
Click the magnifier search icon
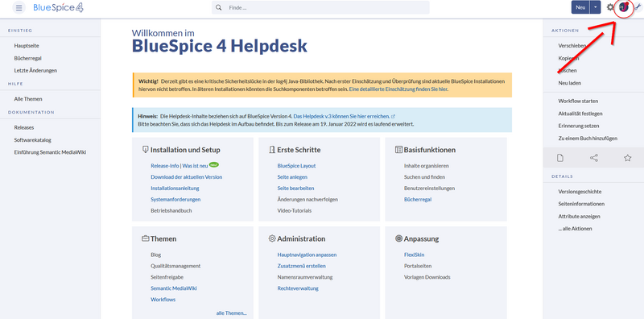coord(219,7)
